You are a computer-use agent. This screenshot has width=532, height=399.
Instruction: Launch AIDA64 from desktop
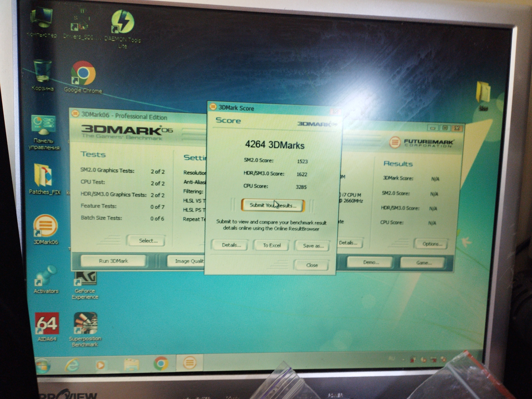pyautogui.click(x=47, y=327)
